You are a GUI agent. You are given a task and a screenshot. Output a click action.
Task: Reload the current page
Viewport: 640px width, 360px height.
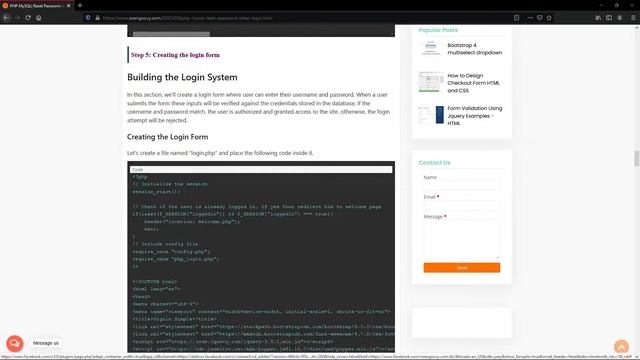pyautogui.click(x=28, y=18)
